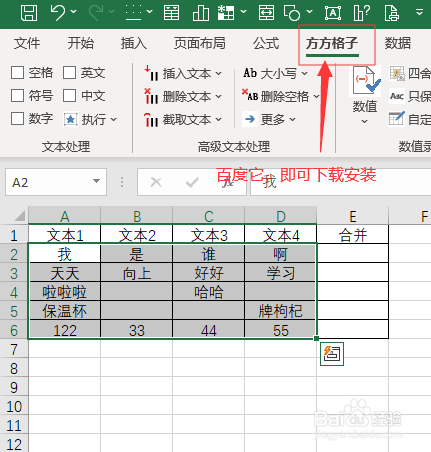Viewport: 431px width, 452px height.
Task: Click the formula bar input field
Action: [x=341, y=182]
